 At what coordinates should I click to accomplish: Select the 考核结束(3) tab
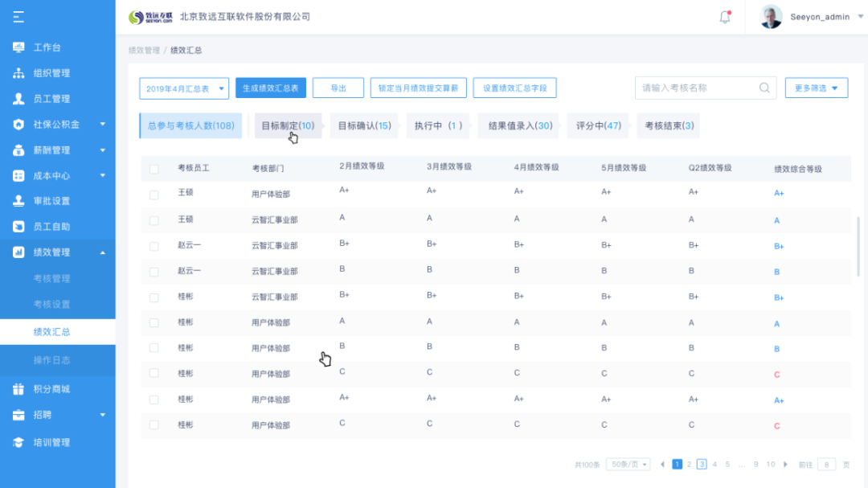[x=669, y=125]
